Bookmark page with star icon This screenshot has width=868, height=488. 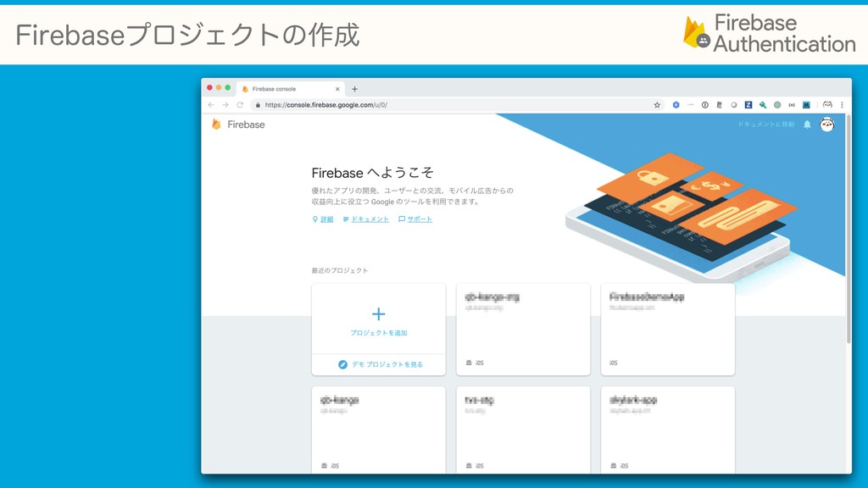point(657,105)
